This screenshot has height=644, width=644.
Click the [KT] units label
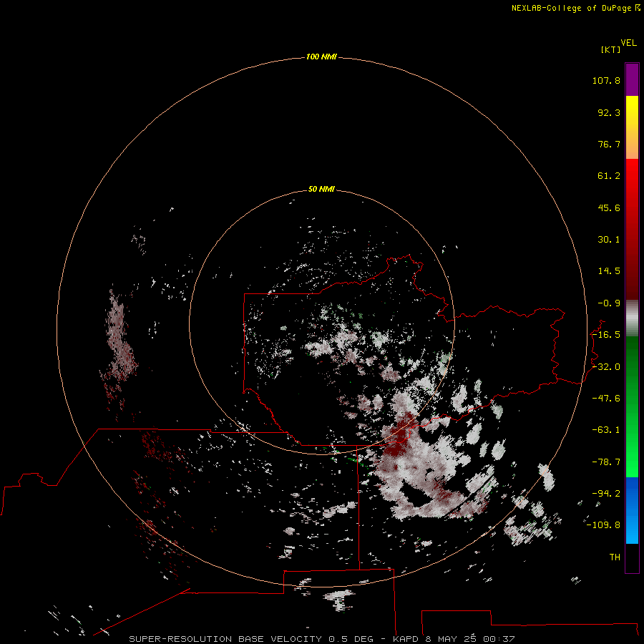coord(610,49)
